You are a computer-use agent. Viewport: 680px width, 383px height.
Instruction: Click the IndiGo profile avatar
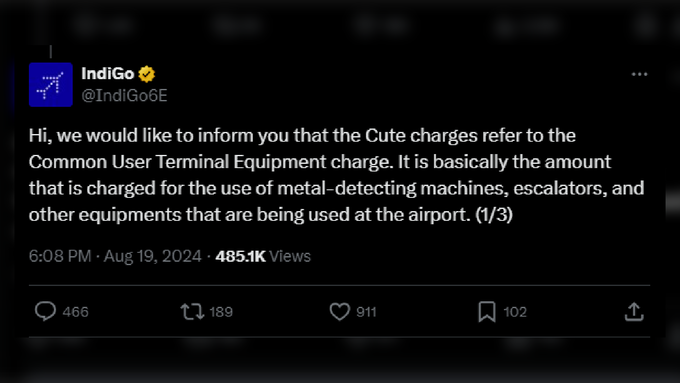tap(51, 85)
